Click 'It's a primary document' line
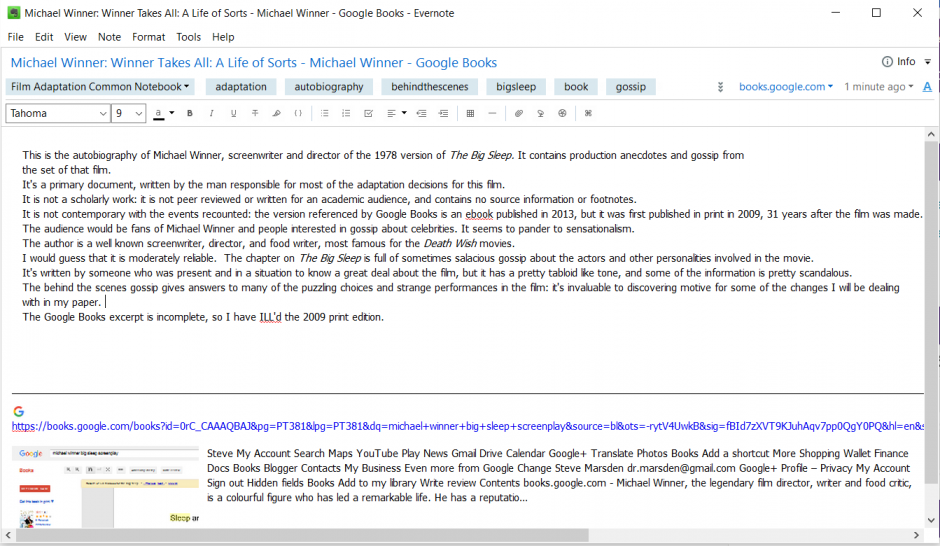This screenshot has height=546, width=940. [264, 185]
